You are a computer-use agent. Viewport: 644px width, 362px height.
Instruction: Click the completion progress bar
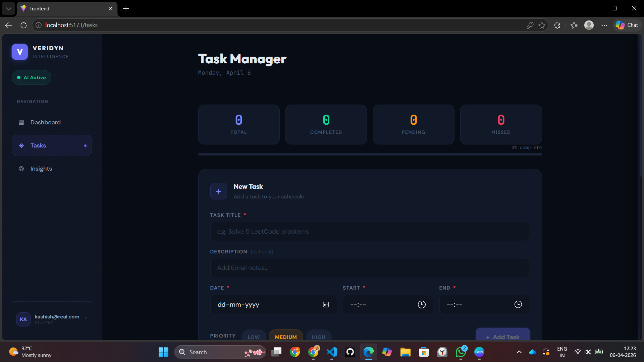370,154
